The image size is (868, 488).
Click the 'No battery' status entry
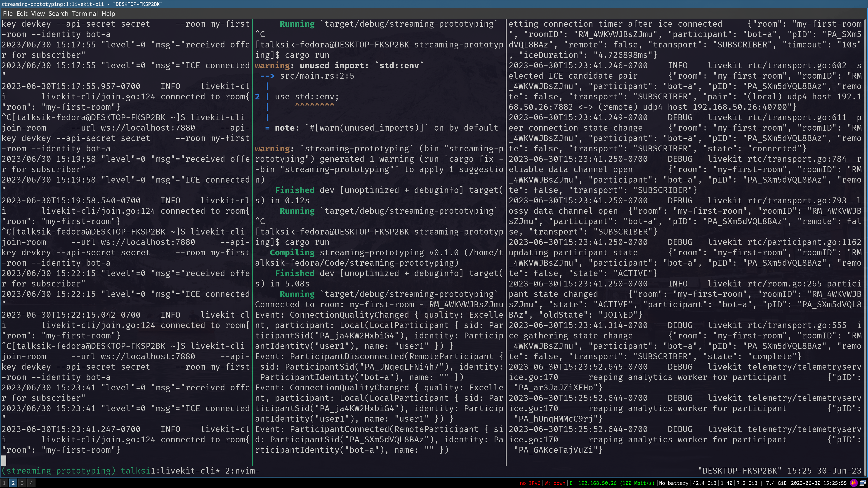click(673, 483)
